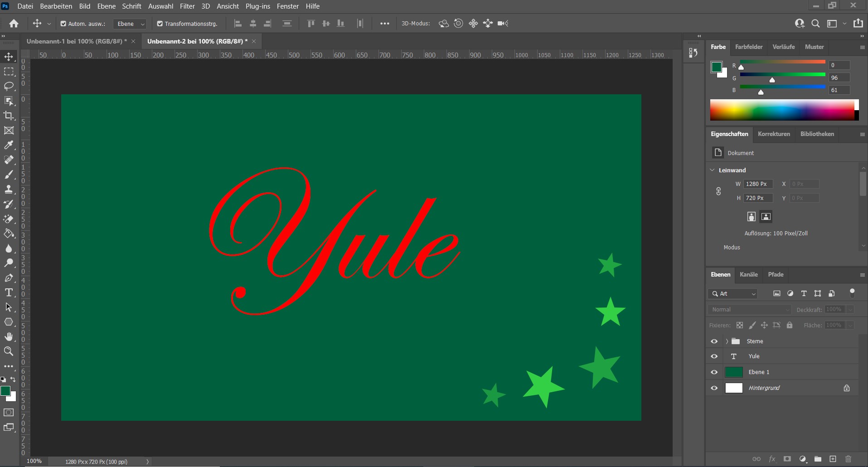Image resolution: width=868 pixels, height=467 pixels.
Task: Toggle the Transformationsstrg. checkbox
Action: (160, 24)
